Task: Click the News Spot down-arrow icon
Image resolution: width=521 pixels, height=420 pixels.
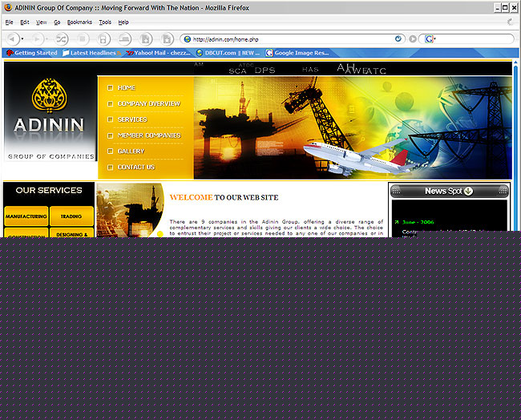Action: coord(469,191)
